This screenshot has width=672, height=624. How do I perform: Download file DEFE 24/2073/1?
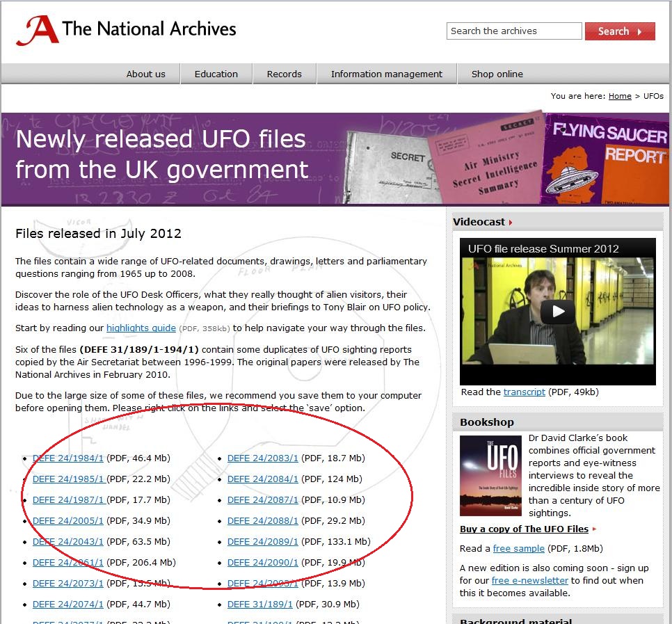(x=68, y=583)
